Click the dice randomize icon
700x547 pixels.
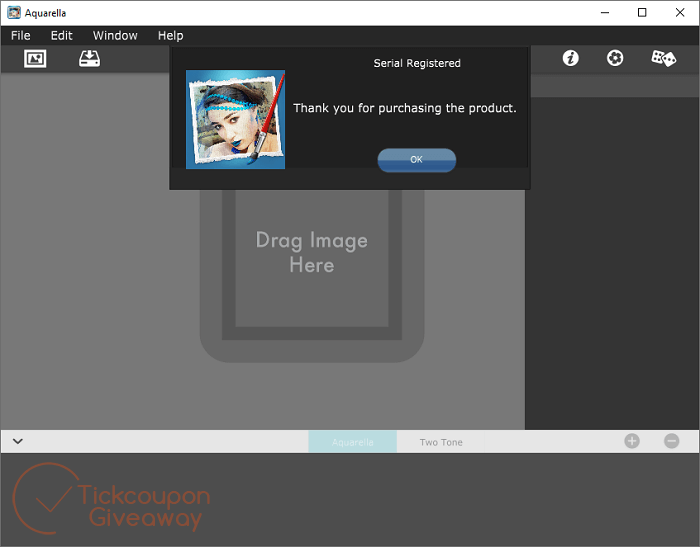663,58
